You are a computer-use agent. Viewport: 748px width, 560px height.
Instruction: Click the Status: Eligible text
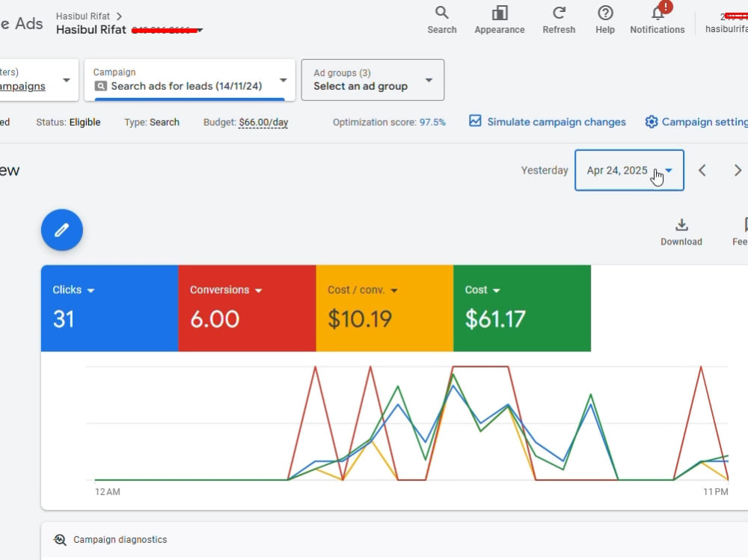[68, 122]
